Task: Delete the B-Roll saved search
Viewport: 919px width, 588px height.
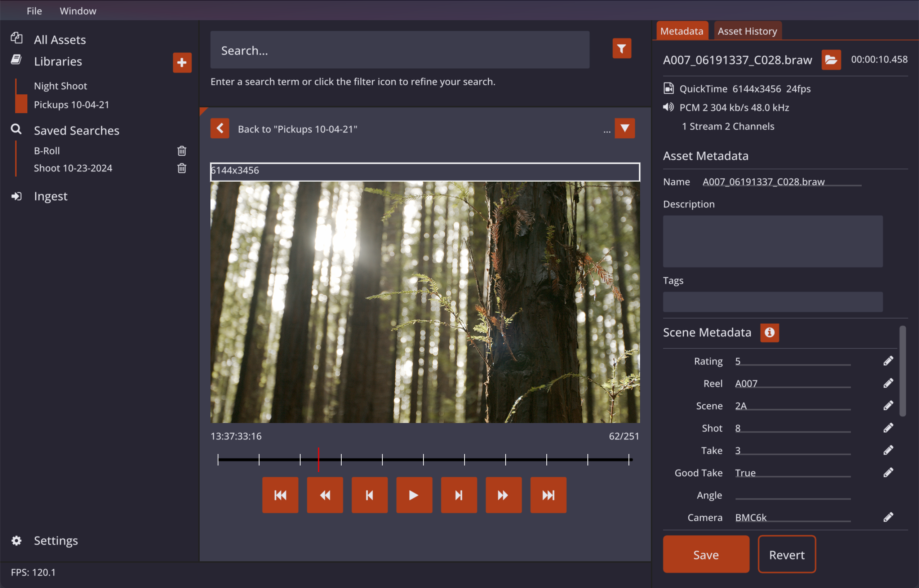Action: coord(182,151)
